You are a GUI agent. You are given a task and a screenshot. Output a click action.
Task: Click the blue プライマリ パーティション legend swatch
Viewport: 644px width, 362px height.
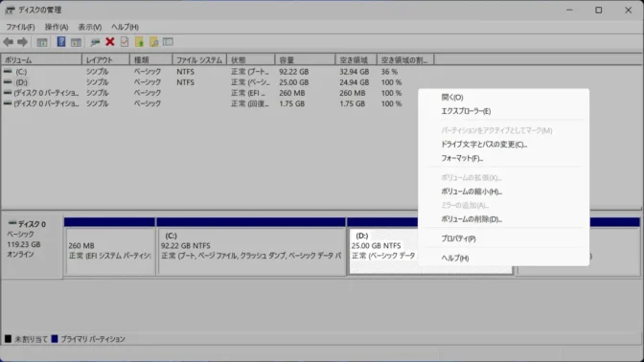point(55,339)
